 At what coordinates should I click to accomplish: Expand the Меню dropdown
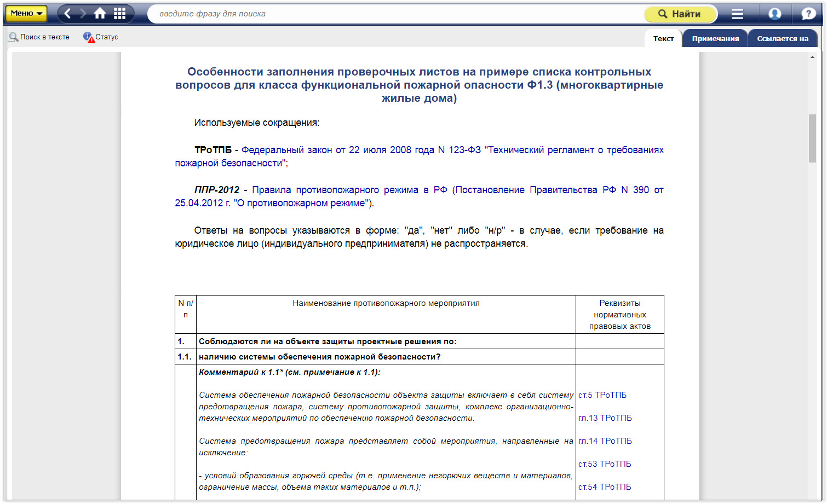tap(26, 14)
